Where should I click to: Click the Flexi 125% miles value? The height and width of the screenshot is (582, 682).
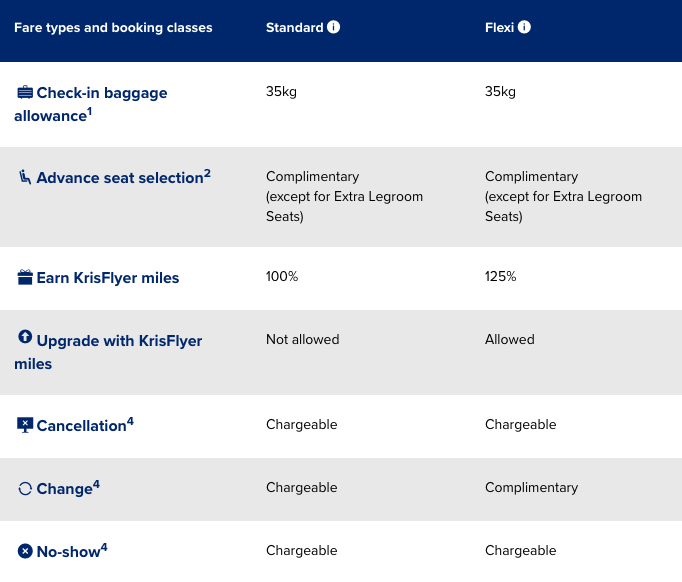point(500,276)
